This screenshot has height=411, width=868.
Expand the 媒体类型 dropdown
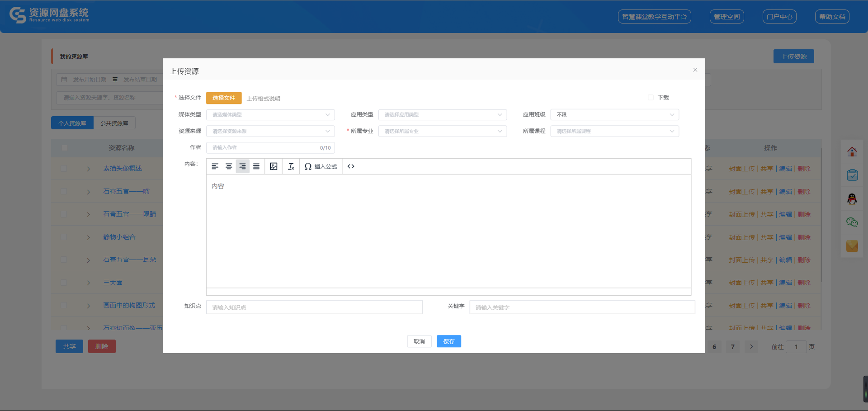tap(270, 115)
